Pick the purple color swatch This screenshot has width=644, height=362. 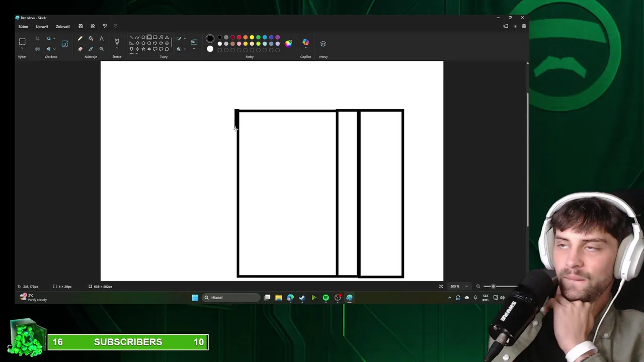(x=278, y=37)
